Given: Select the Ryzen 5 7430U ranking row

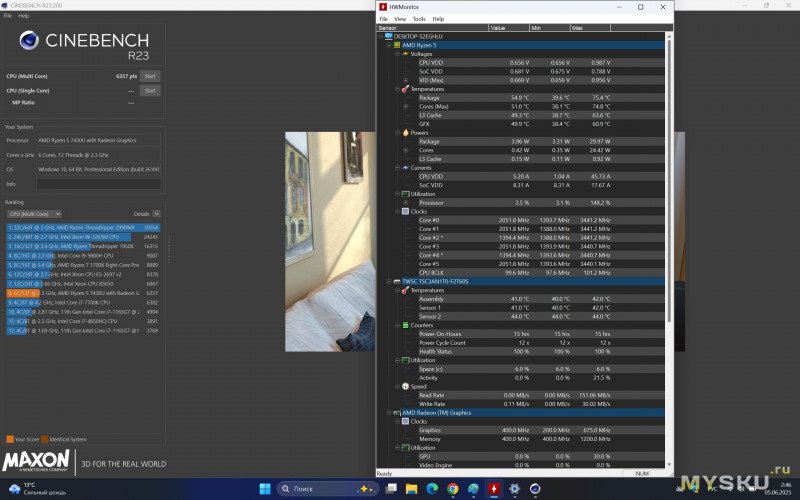Looking at the screenshot, I should point(83,293).
